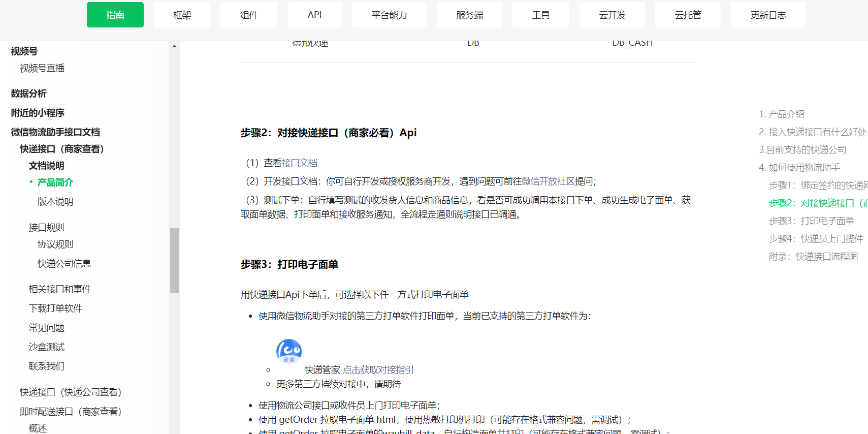Collapse the 文档说明 sidebar group

pos(46,166)
